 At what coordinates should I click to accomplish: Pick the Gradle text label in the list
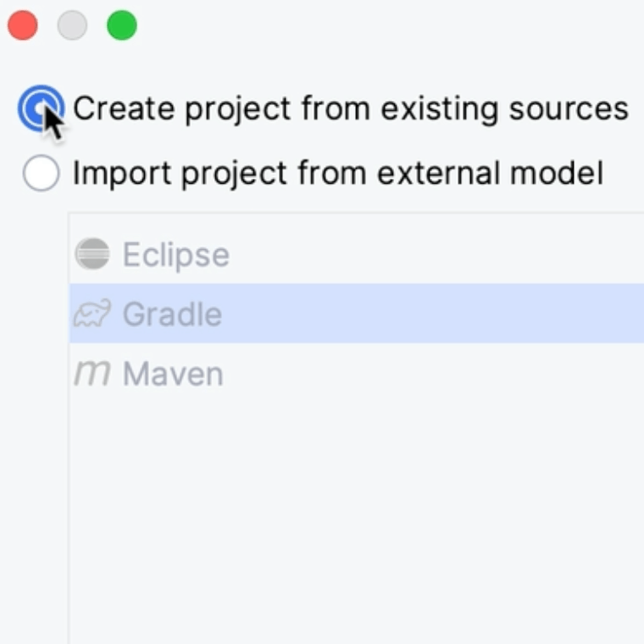tap(172, 314)
